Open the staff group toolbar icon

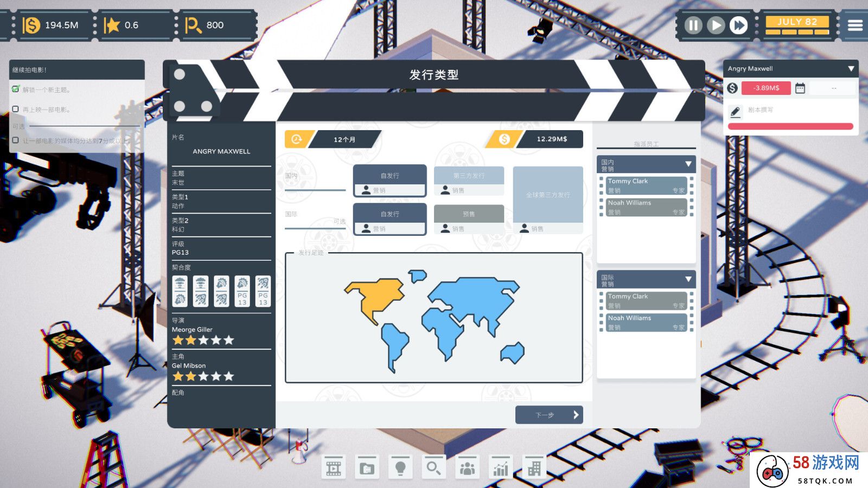point(467,467)
